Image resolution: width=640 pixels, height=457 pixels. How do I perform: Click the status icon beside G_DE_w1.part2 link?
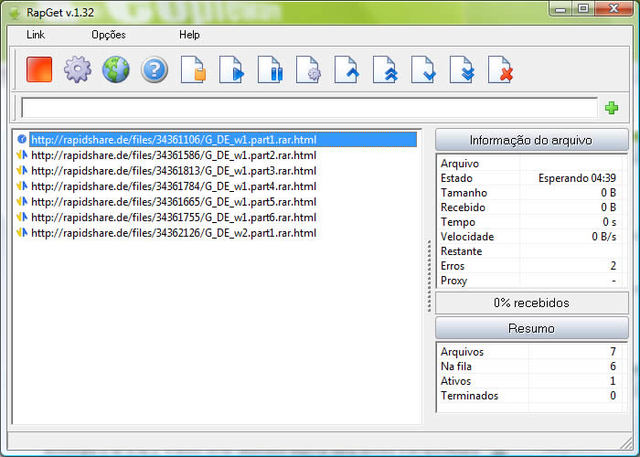click(x=22, y=155)
